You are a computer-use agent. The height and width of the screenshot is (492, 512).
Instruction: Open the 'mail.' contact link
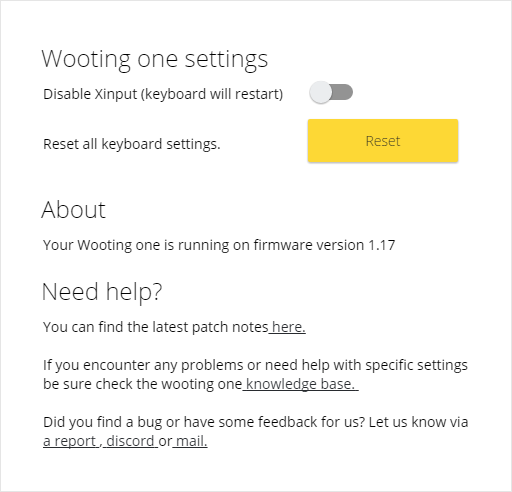[x=190, y=441]
